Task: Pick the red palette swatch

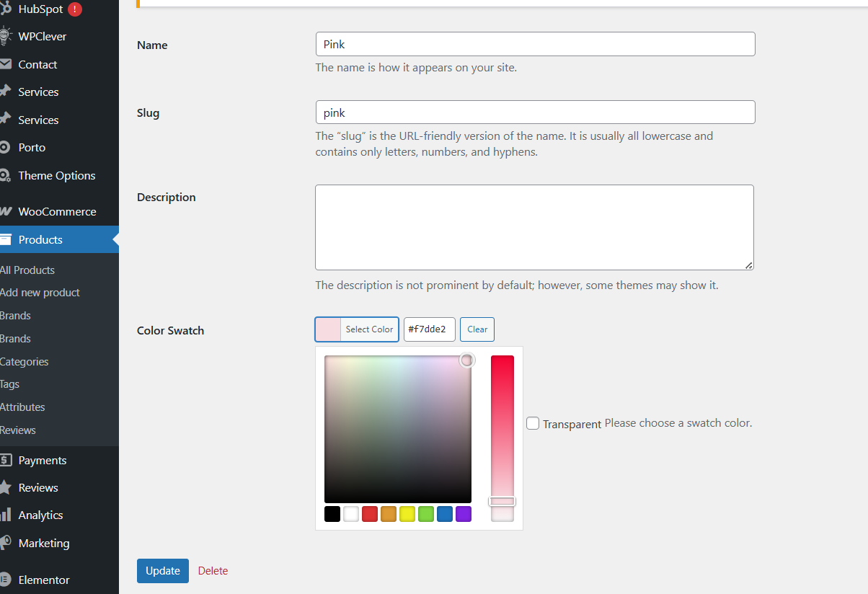Action: [370, 514]
